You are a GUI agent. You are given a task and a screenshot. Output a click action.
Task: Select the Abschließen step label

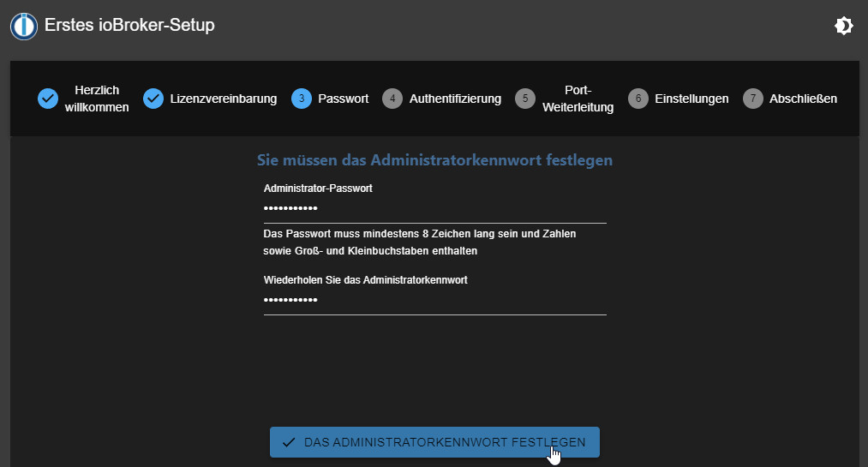pos(803,99)
